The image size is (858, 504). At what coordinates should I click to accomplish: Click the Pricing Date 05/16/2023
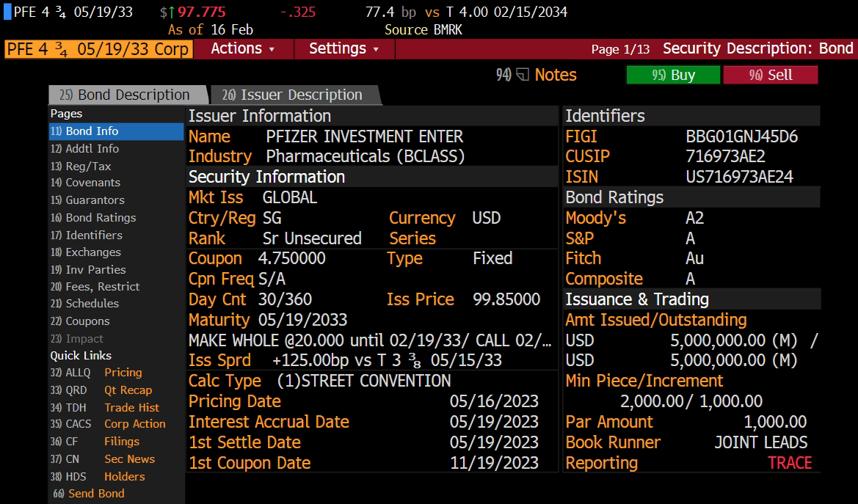pos(494,401)
